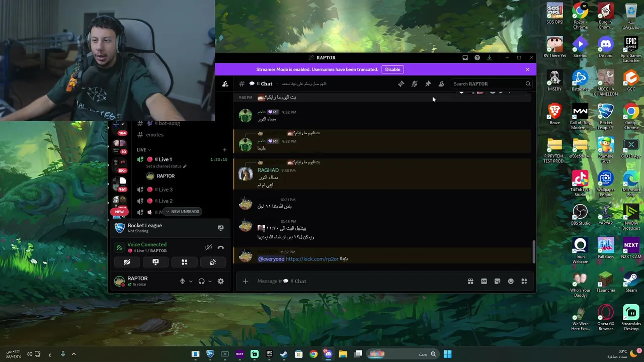Disable Streamer Mode from the banner
Screen dimensions: 644x362
[392, 69]
